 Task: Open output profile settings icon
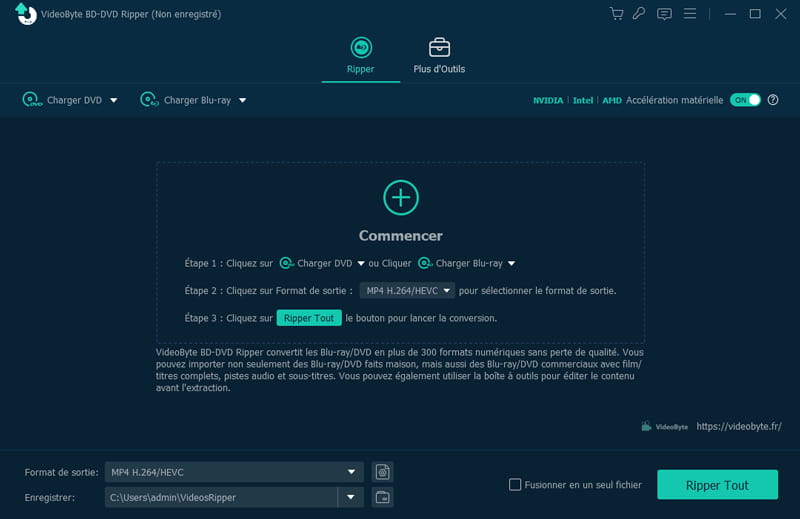pos(381,472)
